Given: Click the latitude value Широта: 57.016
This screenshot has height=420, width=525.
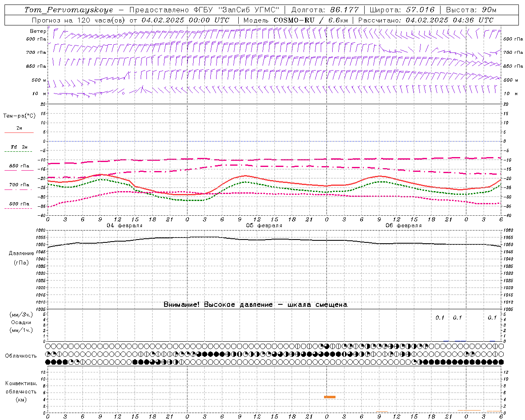Looking at the screenshot, I should [402, 10].
